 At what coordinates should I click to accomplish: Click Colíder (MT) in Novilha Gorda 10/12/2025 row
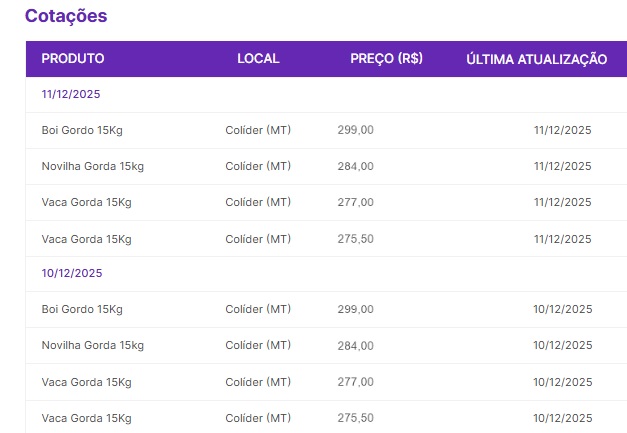click(258, 345)
